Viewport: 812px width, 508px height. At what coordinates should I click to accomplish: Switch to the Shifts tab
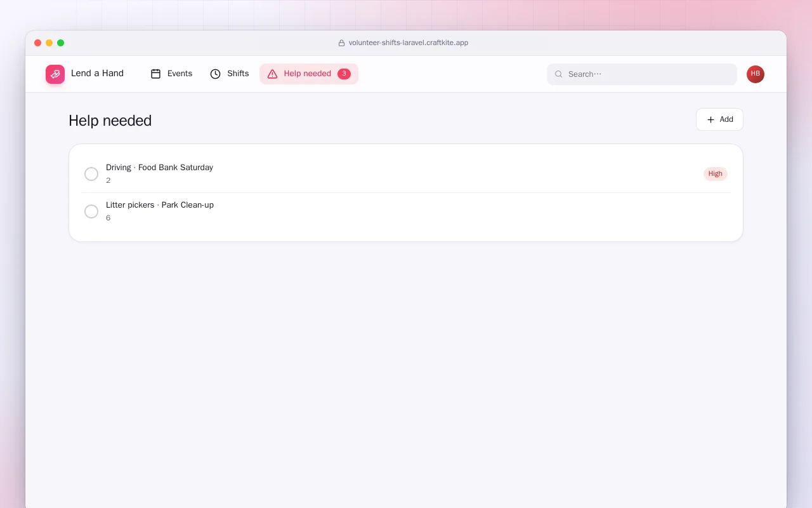point(230,74)
